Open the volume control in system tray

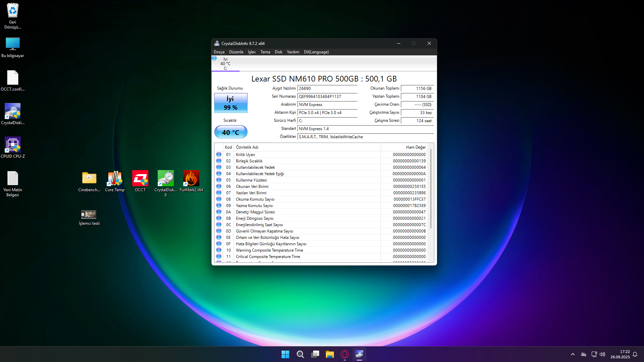point(602,354)
